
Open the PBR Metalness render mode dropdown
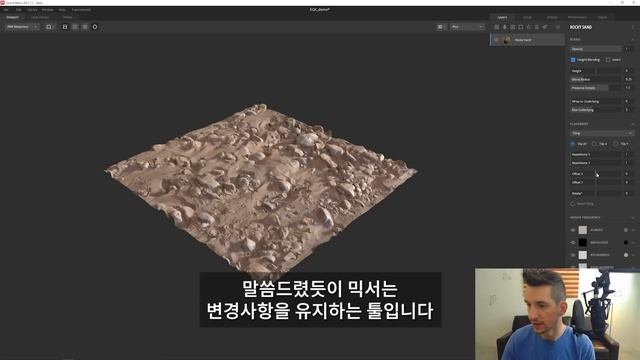point(22,27)
